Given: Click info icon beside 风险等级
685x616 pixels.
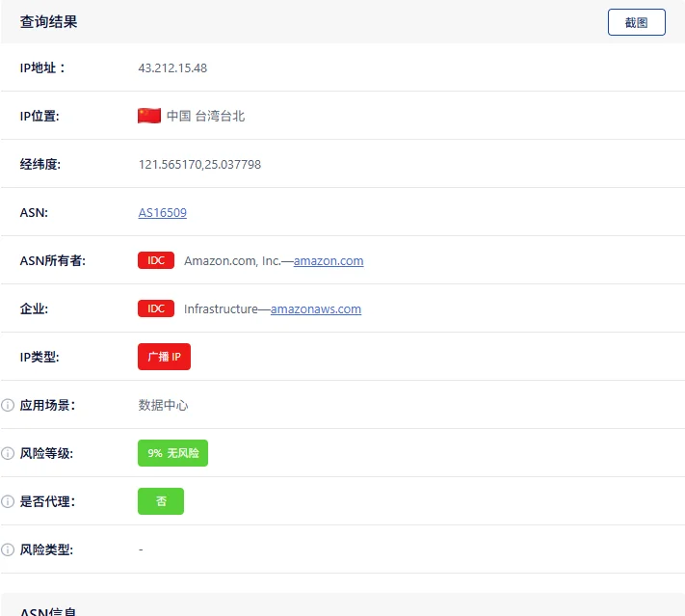Looking at the screenshot, I should pos(8,453).
